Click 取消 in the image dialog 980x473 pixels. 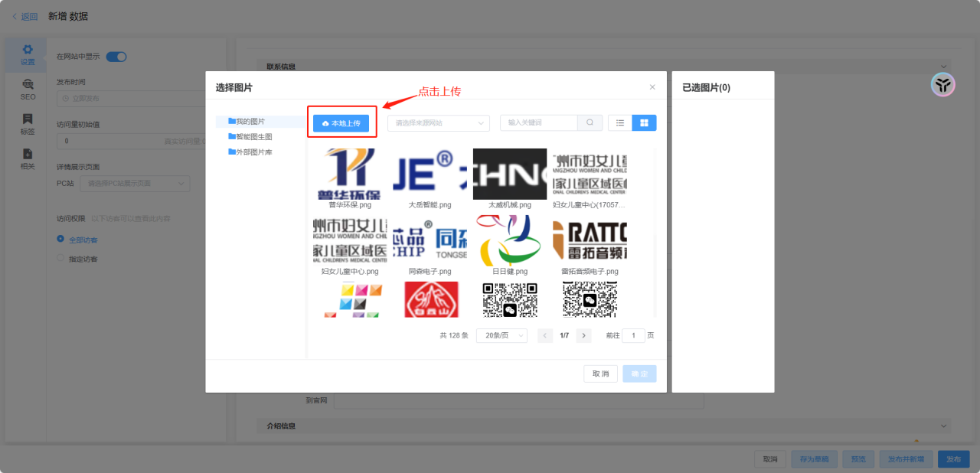(601, 374)
